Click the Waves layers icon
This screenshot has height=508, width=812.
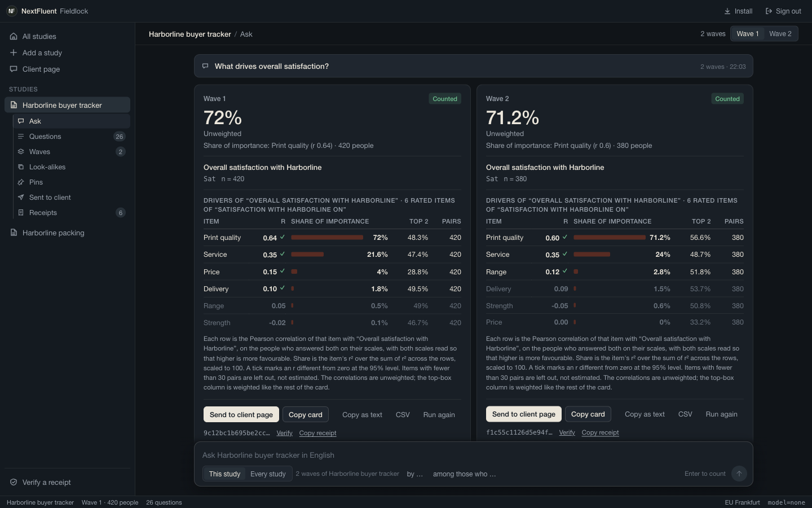[x=21, y=152]
